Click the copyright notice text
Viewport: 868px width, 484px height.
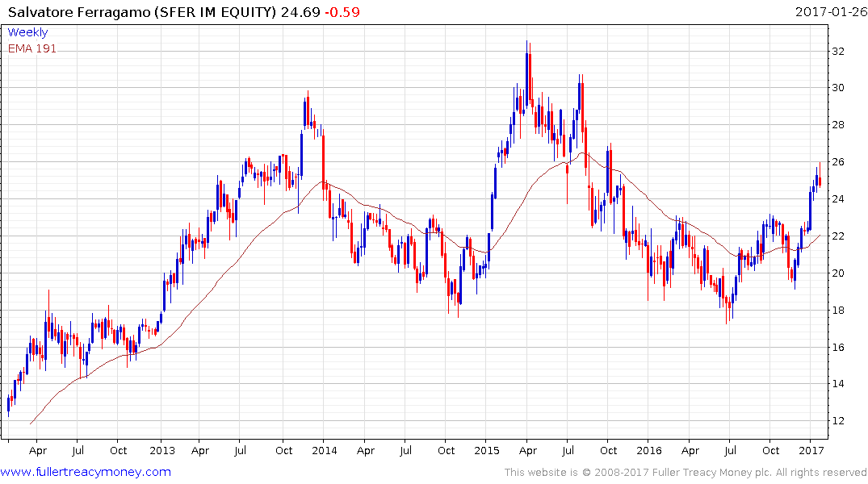[x=686, y=473]
